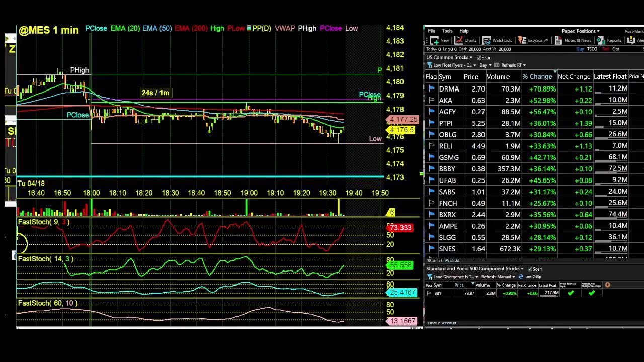This screenshot has width=644, height=362.
Task: Open the Charts toolbar icon
Action: pyautogui.click(x=458, y=40)
